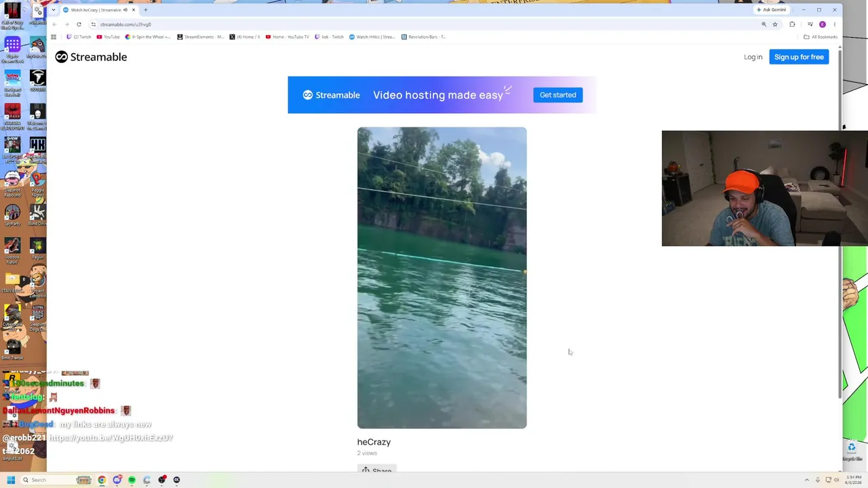This screenshot has width=868, height=488.
Task: Click Get started in the banner
Action: pyautogui.click(x=557, y=95)
